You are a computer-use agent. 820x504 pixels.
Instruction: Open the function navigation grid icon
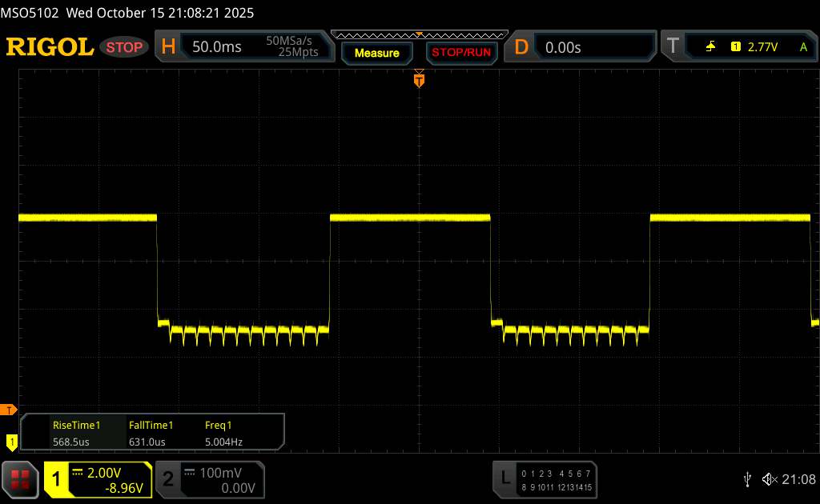(20, 478)
